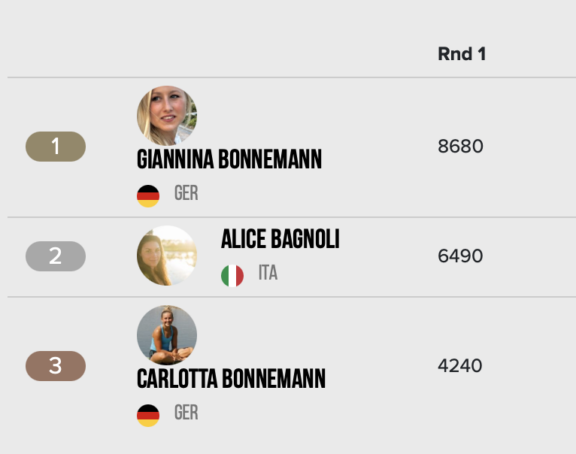Select the 4240 score in Rnd 1
The image size is (576, 454).
[x=460, y=365]
